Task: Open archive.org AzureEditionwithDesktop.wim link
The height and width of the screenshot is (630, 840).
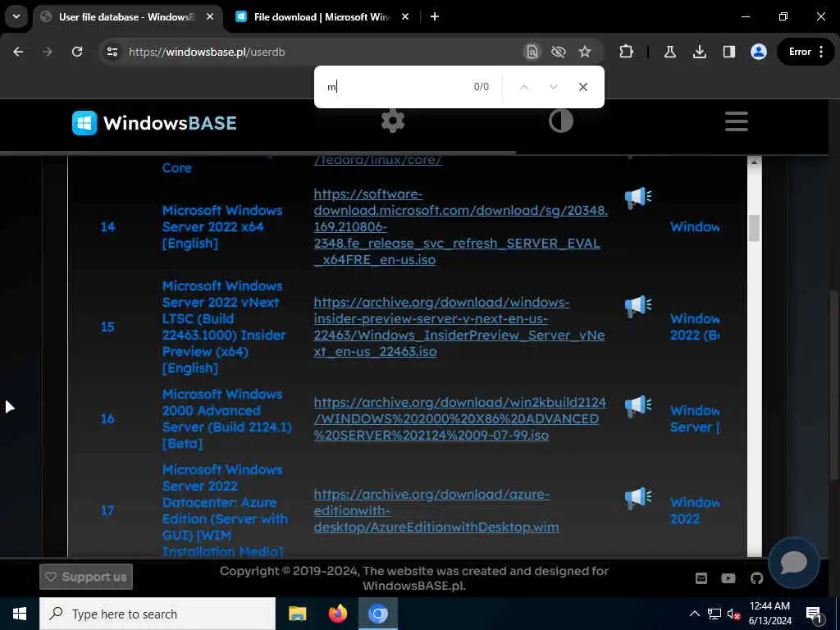Action: (436, 510)
